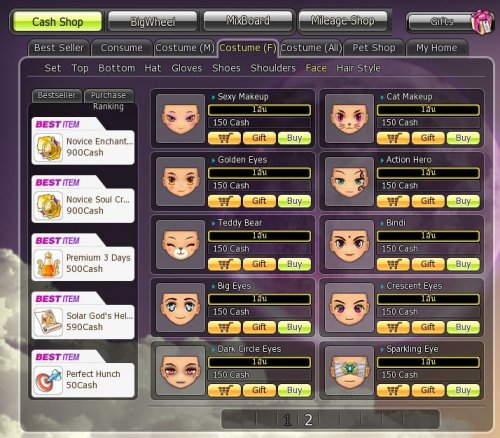Click Solar God's Hel scroll icon
Image resolution: width=500 pixels, height=438 pixels.
point(49,322)
